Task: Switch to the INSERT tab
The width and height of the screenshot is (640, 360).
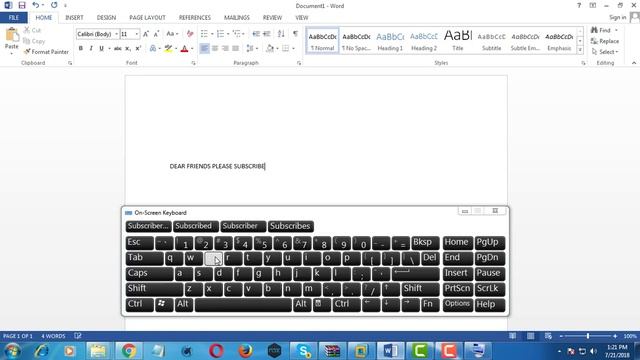Action: [74, 18]
